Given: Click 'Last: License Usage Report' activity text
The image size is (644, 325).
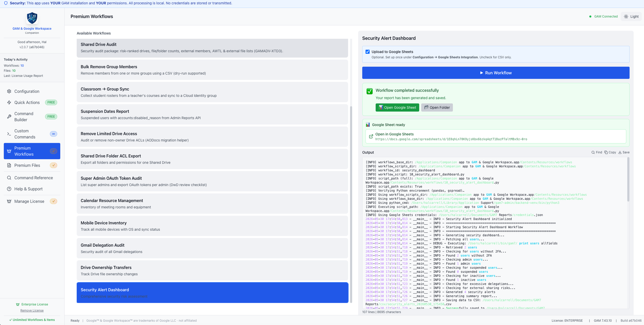Looking at the screenshot, I should tap(23, 76).
